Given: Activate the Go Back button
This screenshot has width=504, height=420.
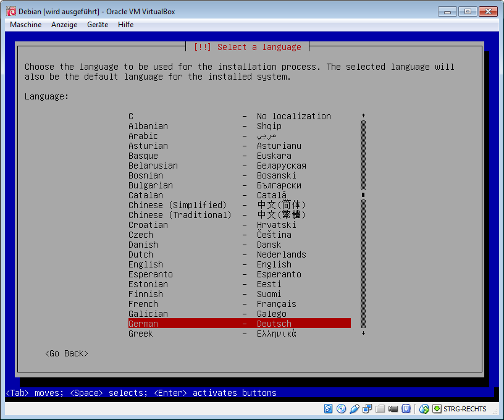Looking at the screenshot, I should pyautogui.click(x=67, y=353).
